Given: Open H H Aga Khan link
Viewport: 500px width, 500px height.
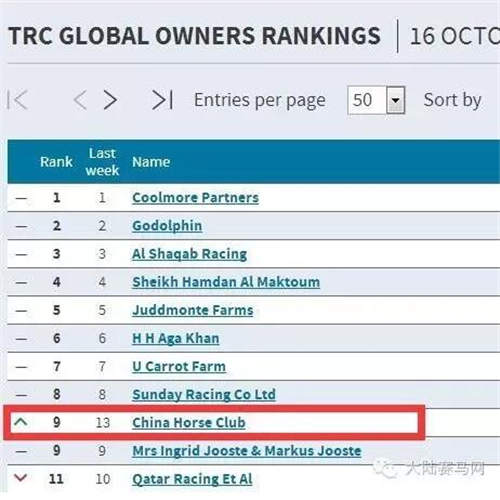Looking at the screenshot, I should coord(176,338).
